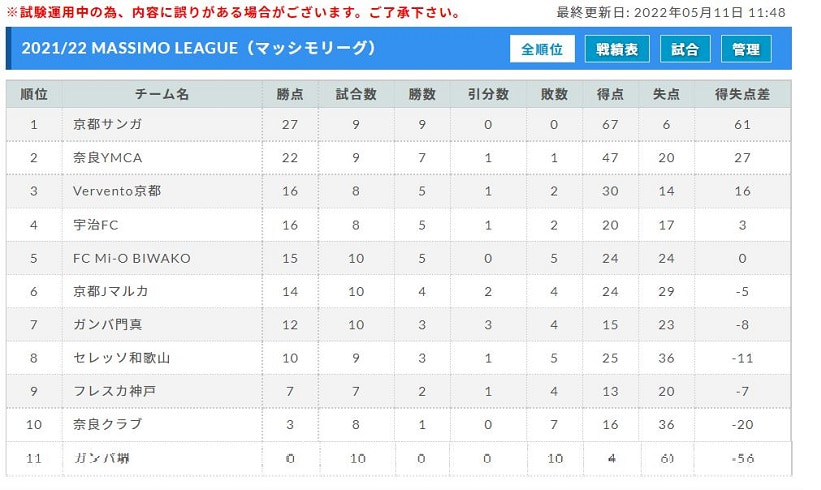Click the 試合数 column header

[356, 94]
